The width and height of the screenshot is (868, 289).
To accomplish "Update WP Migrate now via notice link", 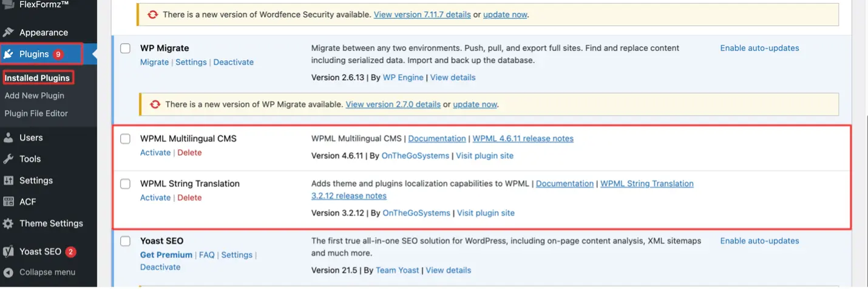I will 475,104.
